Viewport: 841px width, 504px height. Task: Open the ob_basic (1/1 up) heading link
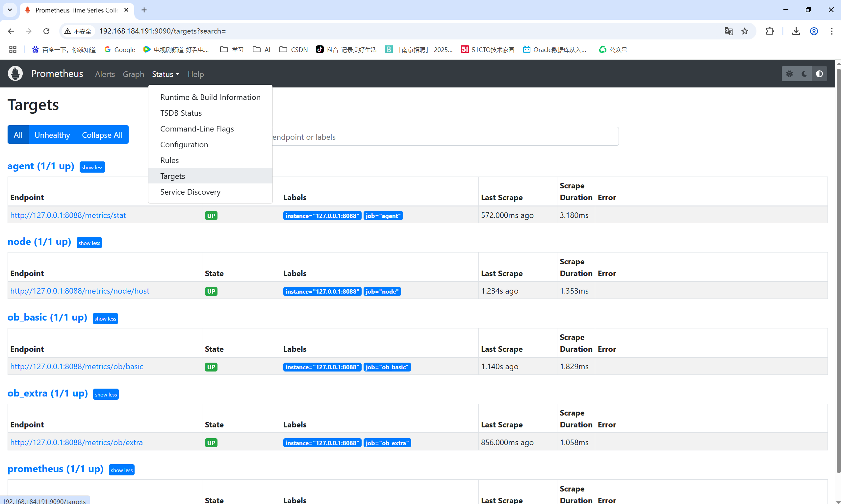(x=47, y=318)
